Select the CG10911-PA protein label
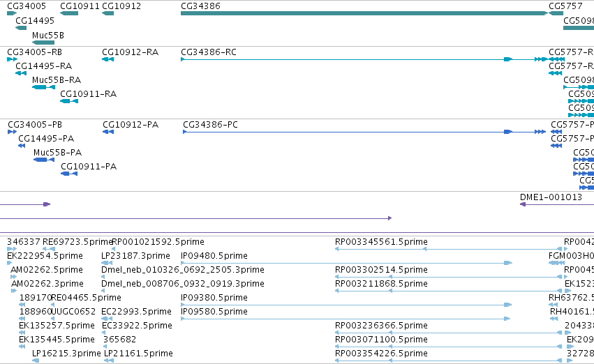Screen dimensions: 594x364 89,167
